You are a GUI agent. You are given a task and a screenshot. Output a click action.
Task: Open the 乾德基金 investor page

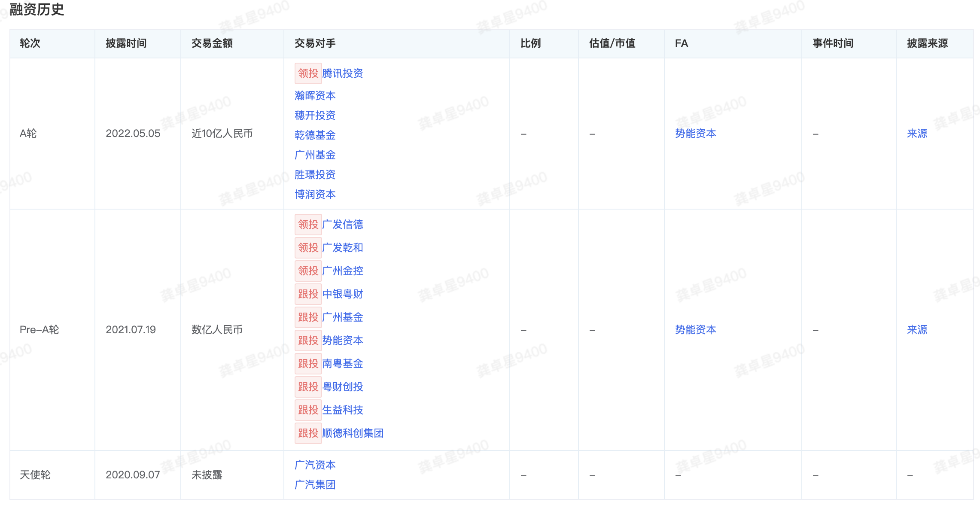[315, 135]
